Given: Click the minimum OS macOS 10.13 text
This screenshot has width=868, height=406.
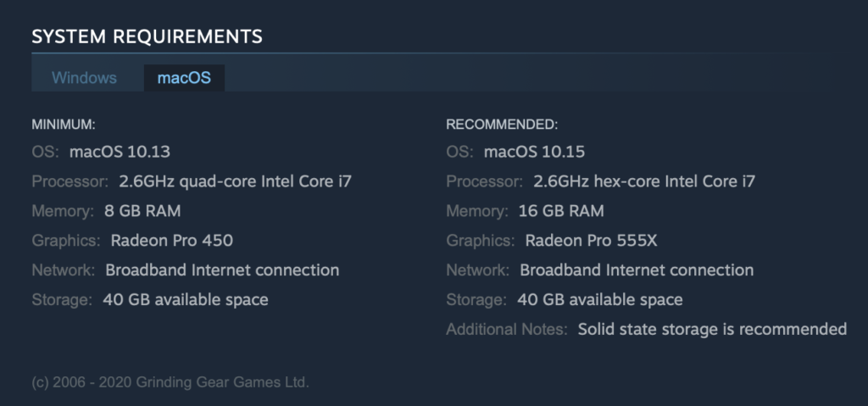Looking at the screenshot, I should click(x=120, y=151).
